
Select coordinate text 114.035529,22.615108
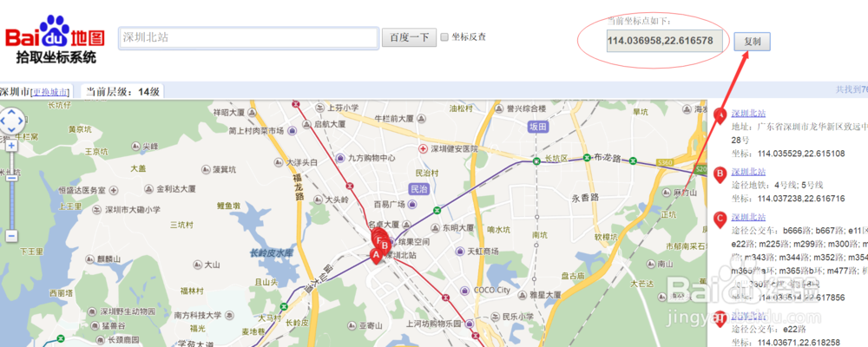[x=801, y=154]
